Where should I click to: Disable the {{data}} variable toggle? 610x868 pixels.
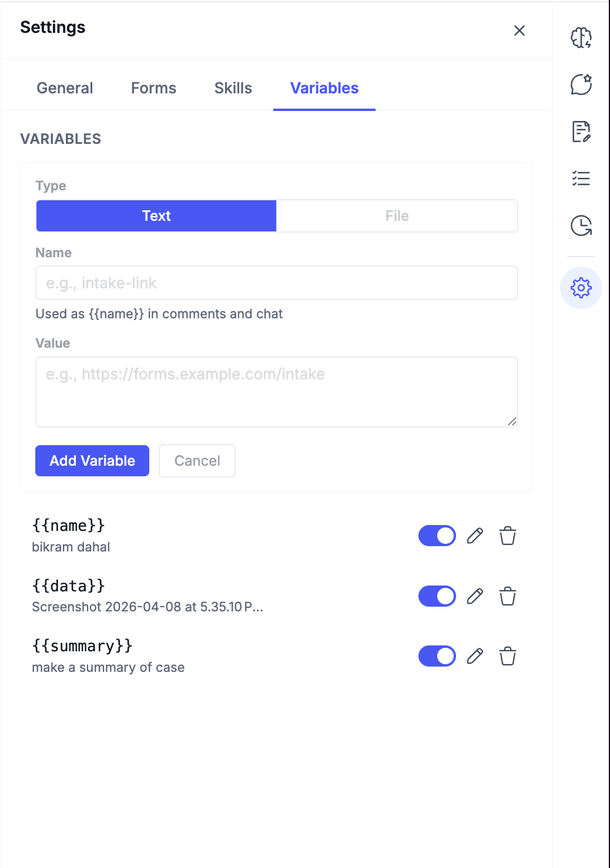(x=437, y=596)
